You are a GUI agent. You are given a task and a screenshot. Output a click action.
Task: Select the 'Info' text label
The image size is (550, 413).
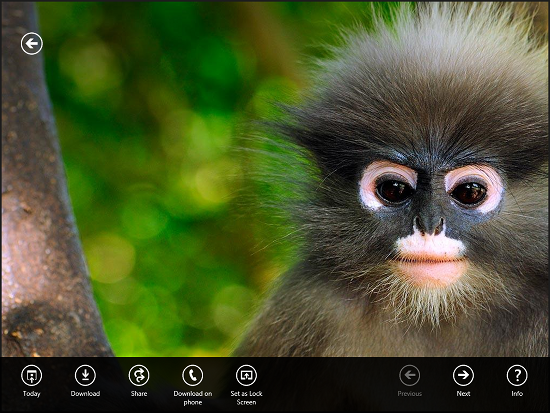517,394
